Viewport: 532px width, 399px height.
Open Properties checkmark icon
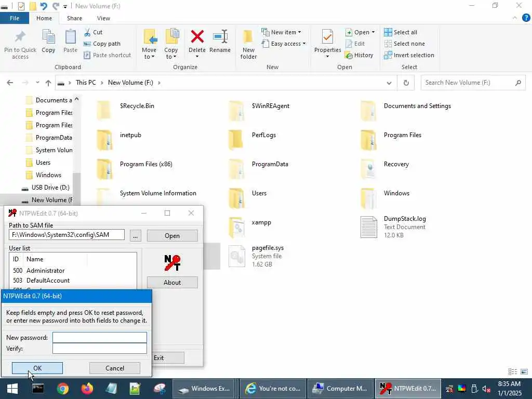327,37
